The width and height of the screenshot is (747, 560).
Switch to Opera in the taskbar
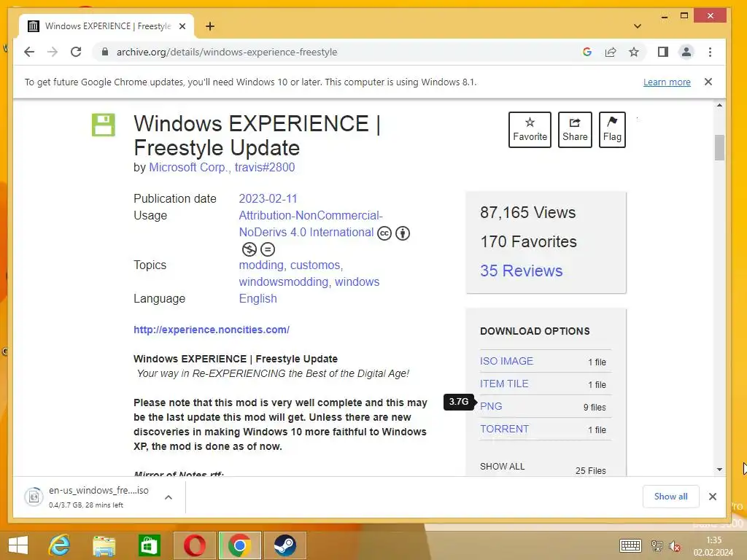coord(194,545)
